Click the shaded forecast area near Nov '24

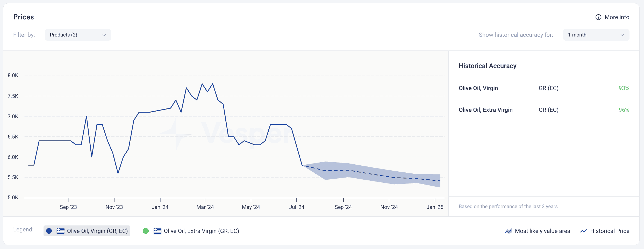(389, 177)
